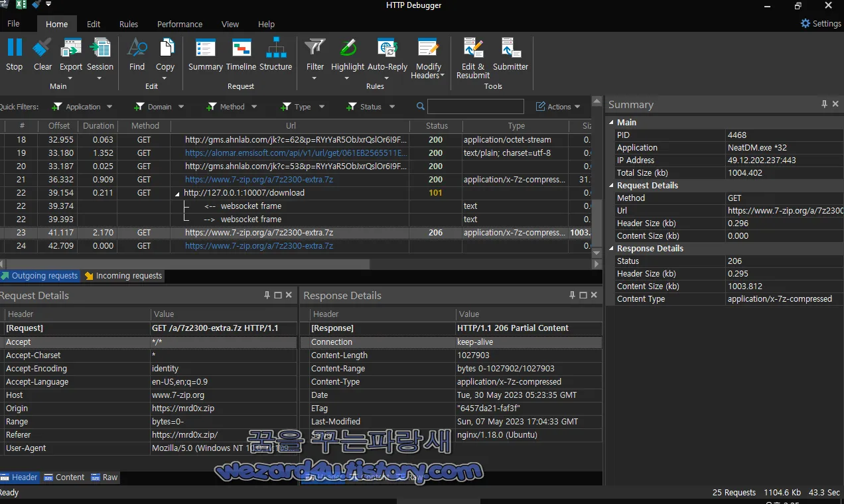Switch to the Home ribbon tab
The width and height of the screenshot is (844, 504).
click(x=56, y=24)
